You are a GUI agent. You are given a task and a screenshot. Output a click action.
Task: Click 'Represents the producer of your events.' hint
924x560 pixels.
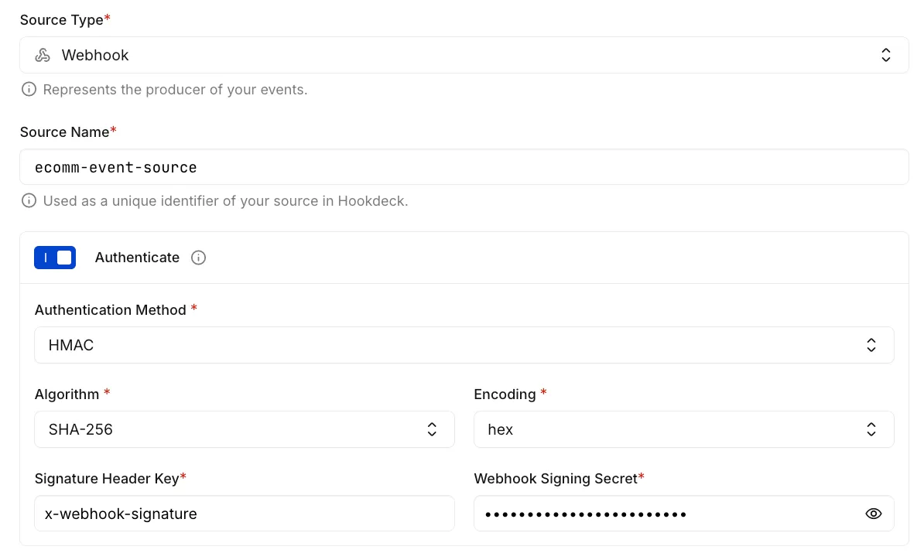tap(175, 90)
